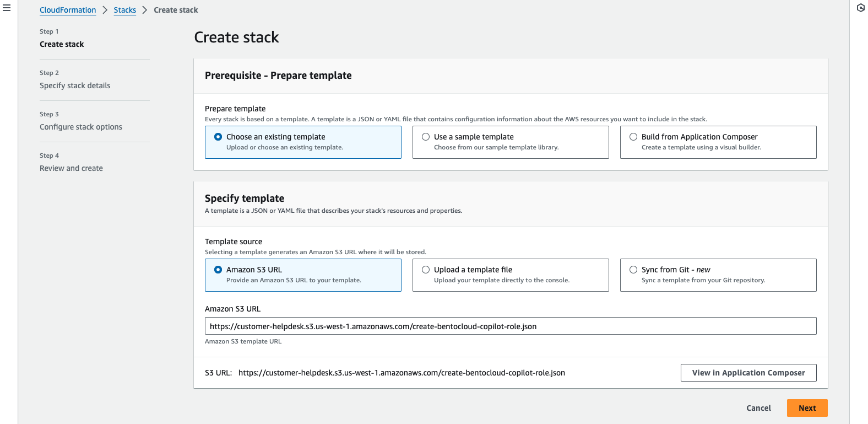The height and width of the screenshot is (424, 868).
Task: Go to Stacks breadcrumb link
Action: [x=125, y=10]
